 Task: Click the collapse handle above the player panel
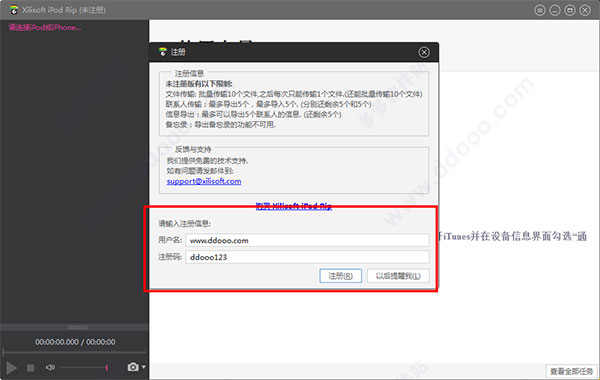tap(77, 327)
